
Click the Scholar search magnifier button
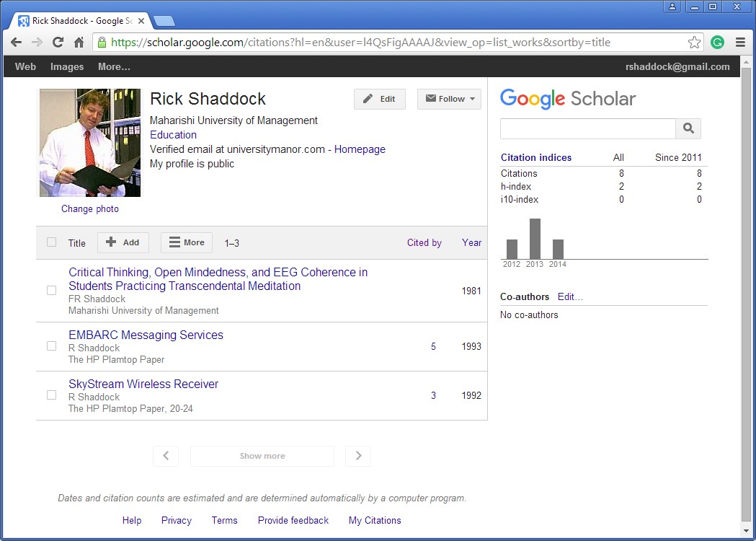(x=688, y=128)
